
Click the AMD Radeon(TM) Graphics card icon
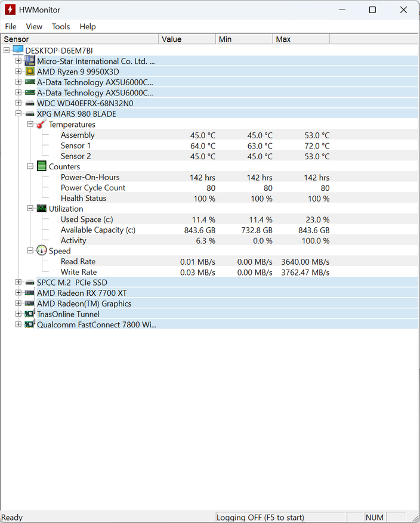(30, 304)
